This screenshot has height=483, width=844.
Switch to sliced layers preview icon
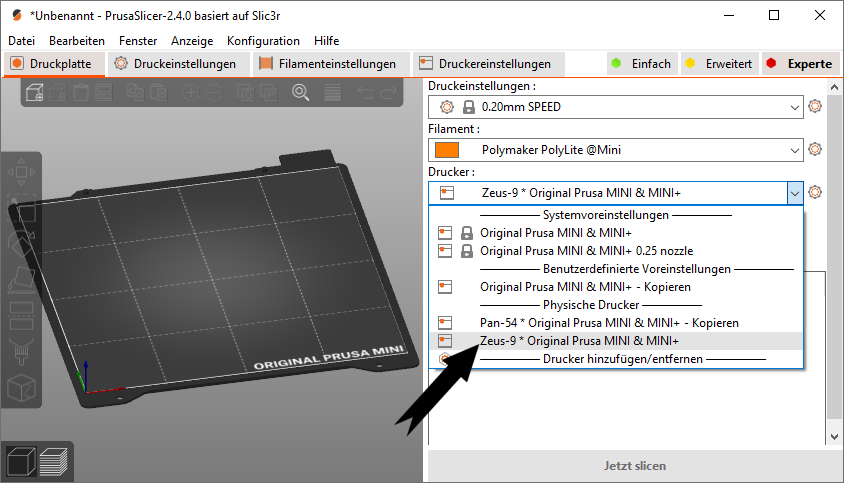(53, 461)
